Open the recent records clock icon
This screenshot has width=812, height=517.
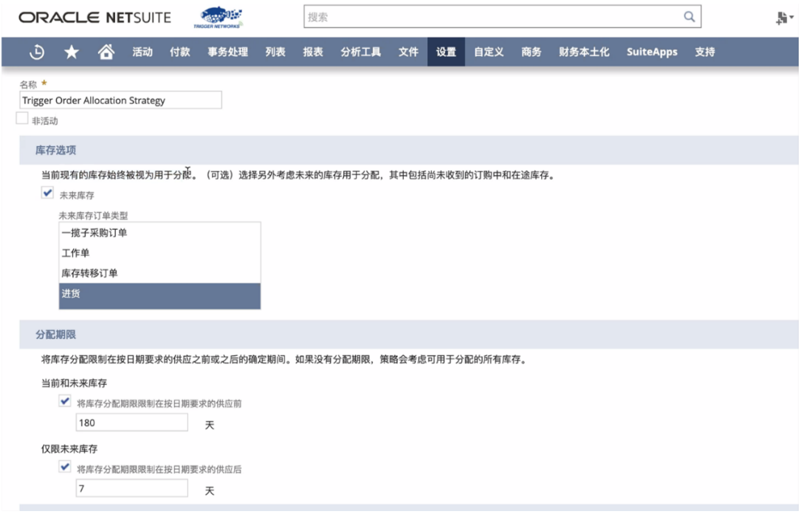click(37, 52)
